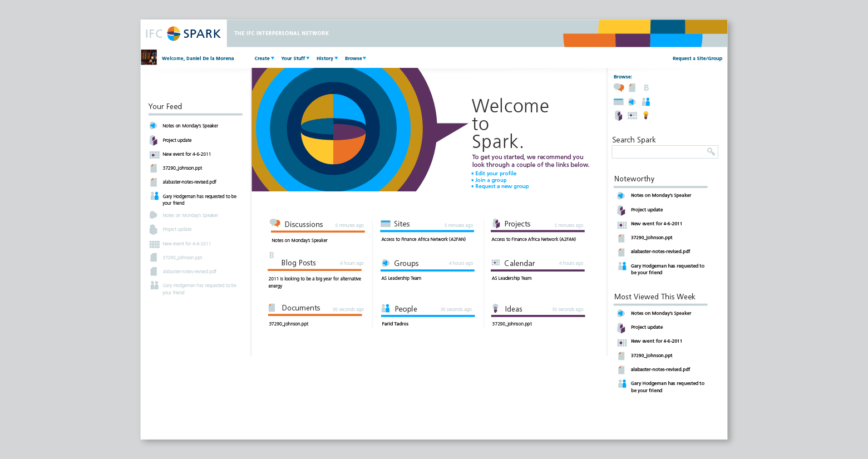Click the Request a new group link
The width and height of the screenshot is (868, 459).
pos(502,186)
